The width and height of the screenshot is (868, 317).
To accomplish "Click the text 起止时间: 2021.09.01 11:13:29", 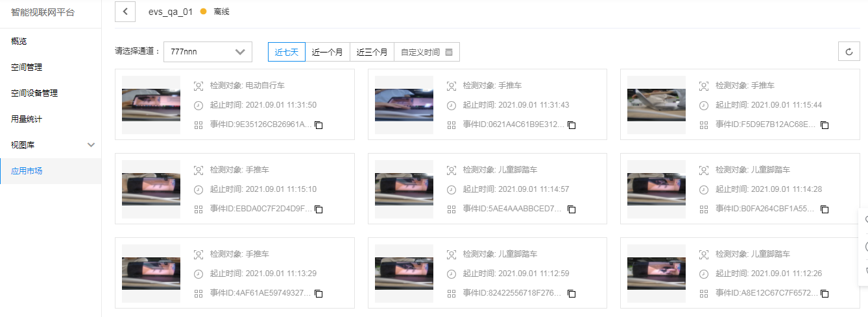I will (263, 274).
